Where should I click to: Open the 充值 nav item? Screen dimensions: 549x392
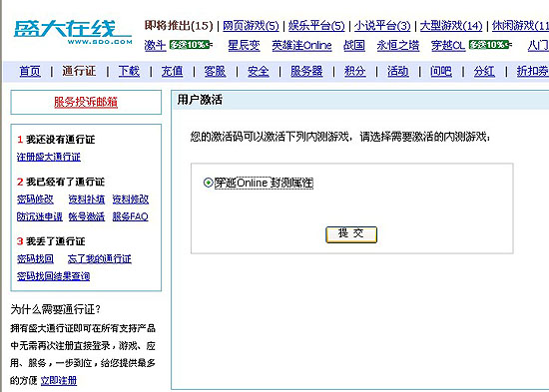(x=172, y=72)
